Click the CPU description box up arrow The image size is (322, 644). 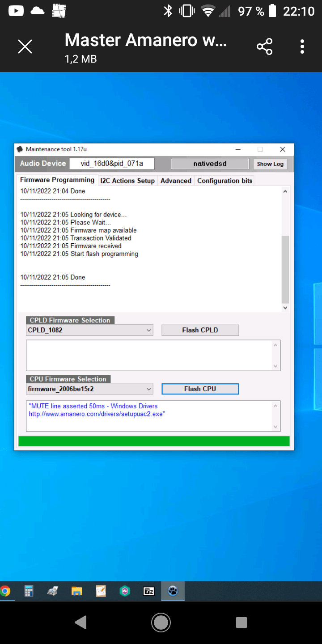[276, 406]
